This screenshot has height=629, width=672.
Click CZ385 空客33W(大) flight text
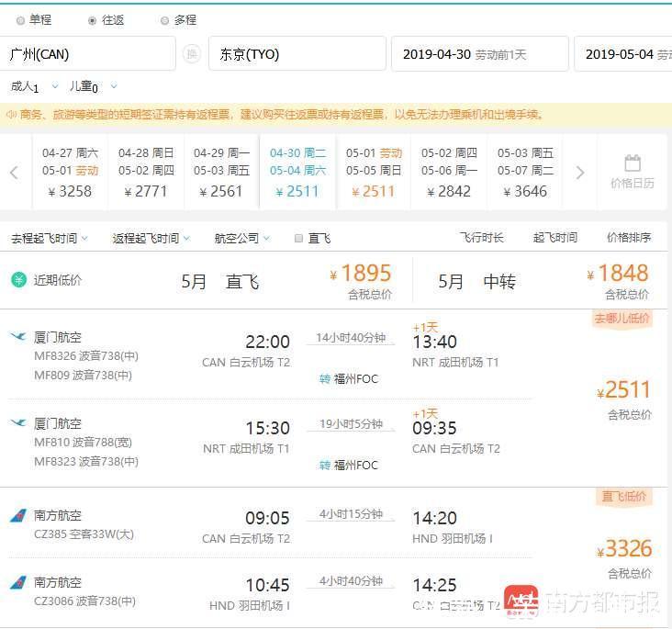click(x=84, y=534)
